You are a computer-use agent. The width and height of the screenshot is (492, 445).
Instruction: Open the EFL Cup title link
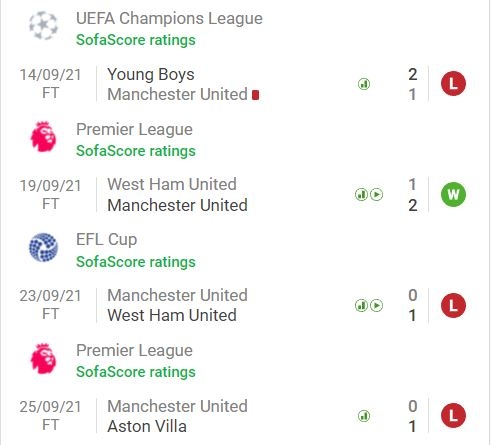[x=107, y=240]
